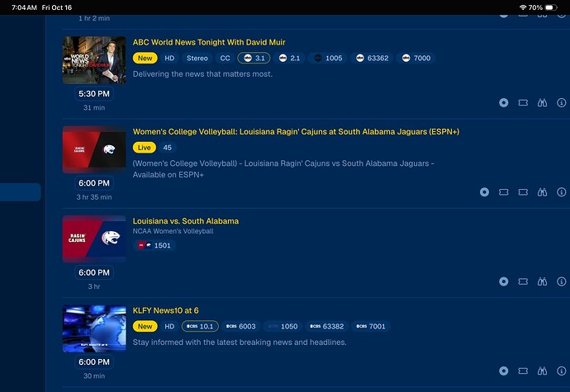The image size is (570, 392).
Task: Tap the New tag on ABC World News
Action: (x=145, y=58)
